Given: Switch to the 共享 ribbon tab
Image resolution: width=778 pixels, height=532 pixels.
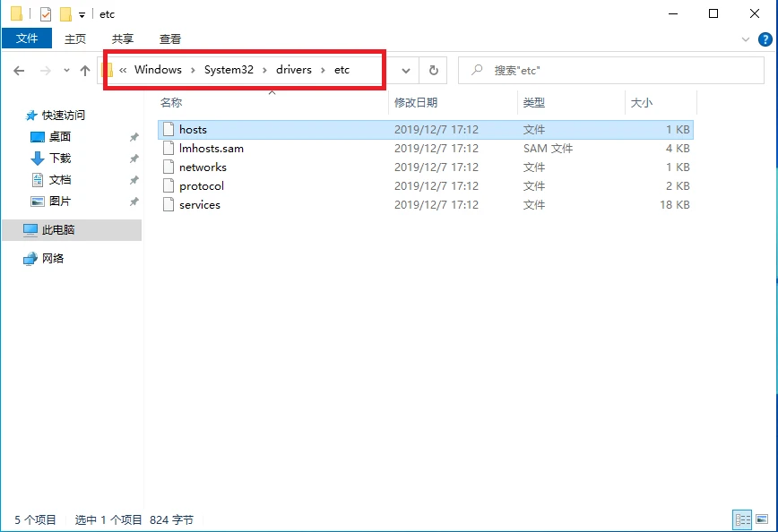Looking at the screenshot, I should point(123,39).
